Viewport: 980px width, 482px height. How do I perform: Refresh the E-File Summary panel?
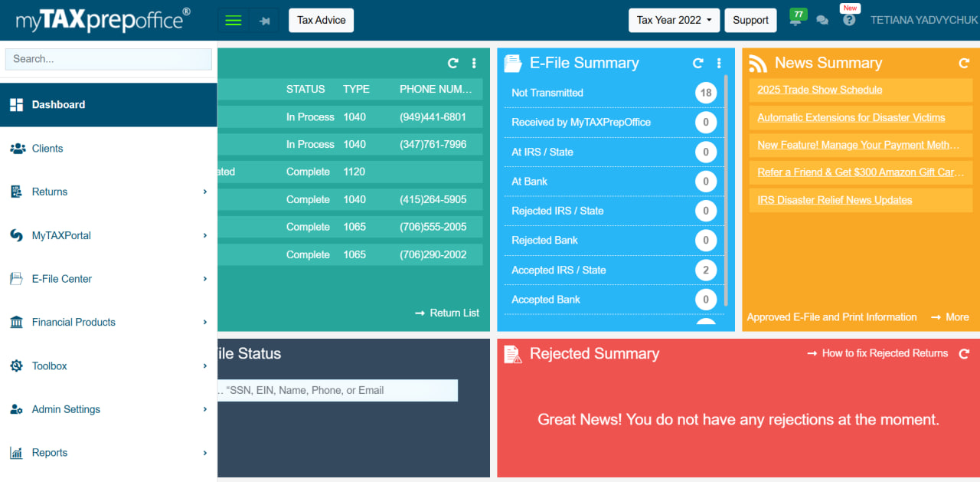697,64
